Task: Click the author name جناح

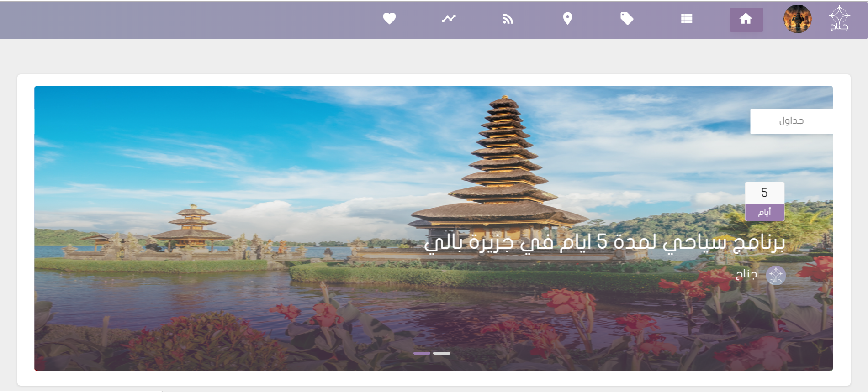Action: (x=746, y=274)
